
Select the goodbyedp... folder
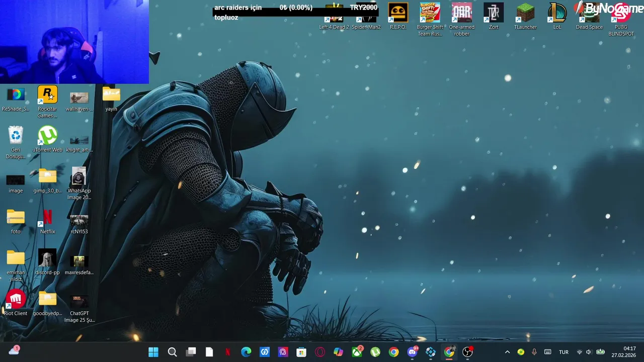click(47, 303)
